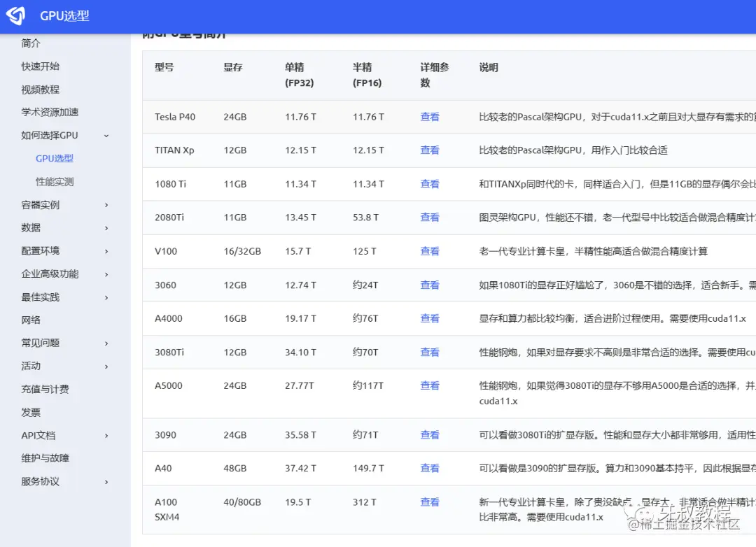Click 查看 link for A40
The width and height of the screenshot is (756, 547).
[x=430, y=469]
